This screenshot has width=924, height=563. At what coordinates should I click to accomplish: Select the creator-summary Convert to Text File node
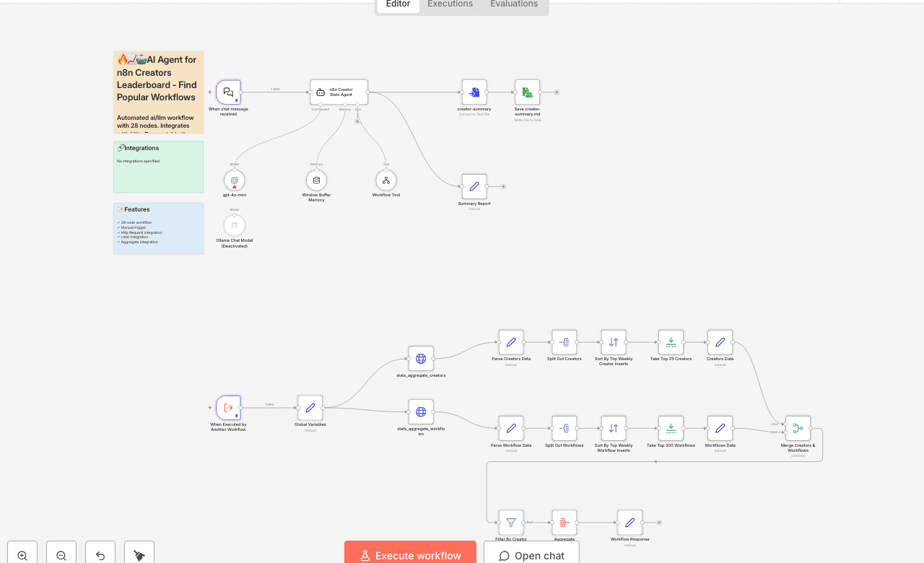click(474, 92)
